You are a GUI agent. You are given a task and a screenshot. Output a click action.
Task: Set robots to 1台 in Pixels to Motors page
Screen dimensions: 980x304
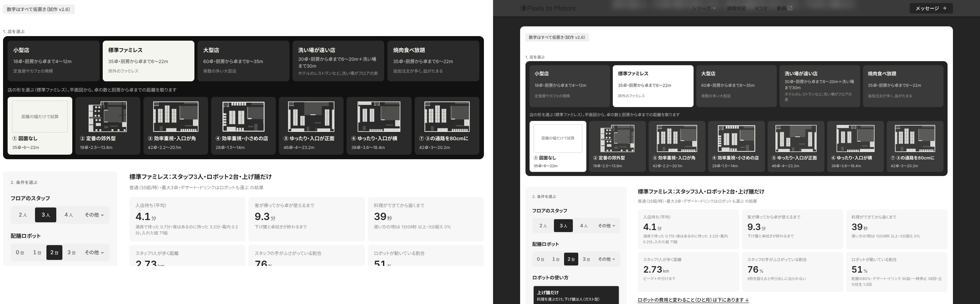click(556, 259)
